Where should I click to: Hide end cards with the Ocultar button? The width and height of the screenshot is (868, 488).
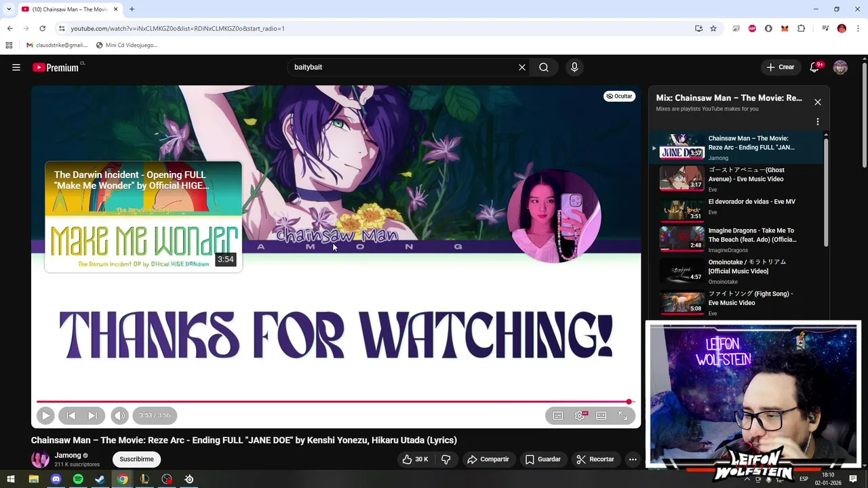pyautogui.click(x=619, y=96)
